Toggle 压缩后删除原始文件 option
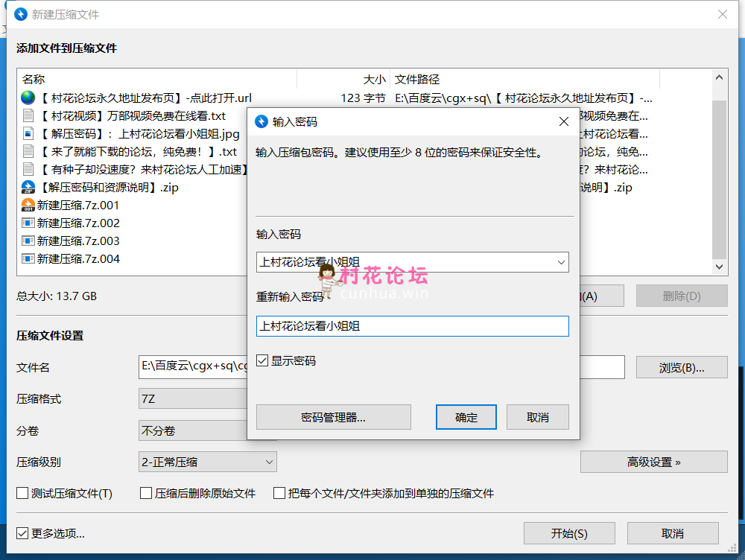This screenshot has width=745, height=560. 147,494
